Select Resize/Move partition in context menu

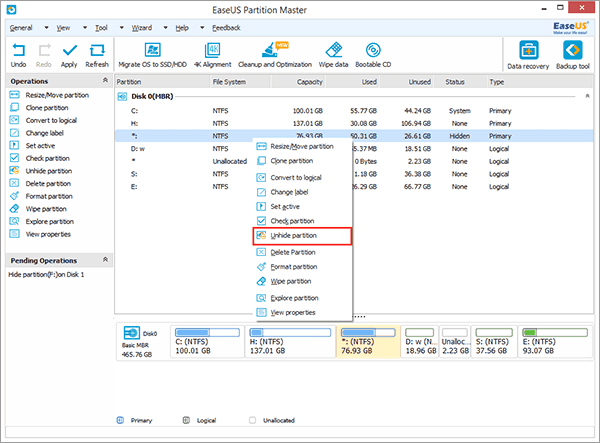coord(302,146)
